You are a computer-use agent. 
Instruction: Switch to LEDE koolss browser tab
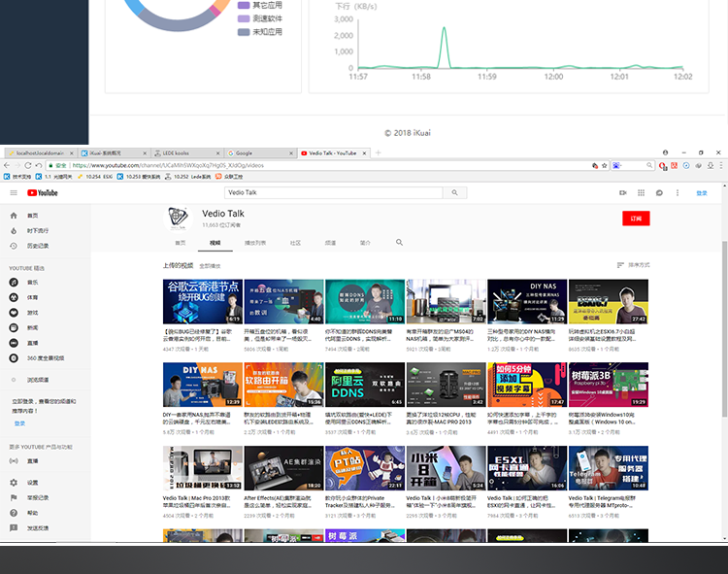click(x=186, y=152)
